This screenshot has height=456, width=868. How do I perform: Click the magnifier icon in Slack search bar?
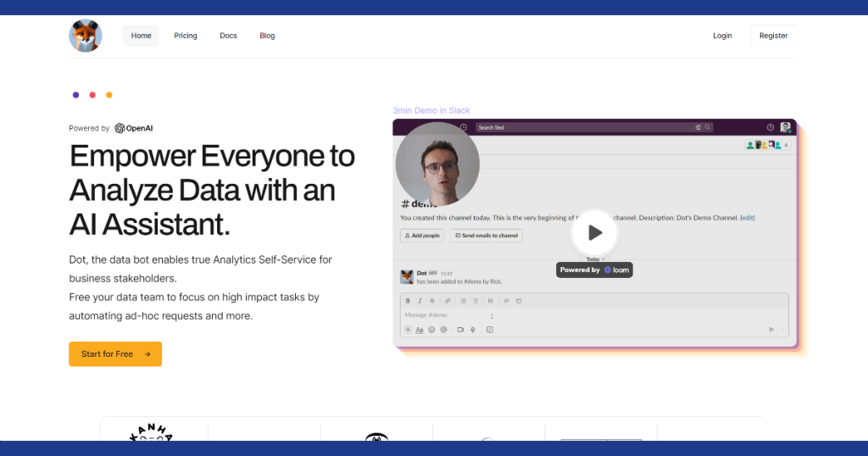(x=708, y=127)
